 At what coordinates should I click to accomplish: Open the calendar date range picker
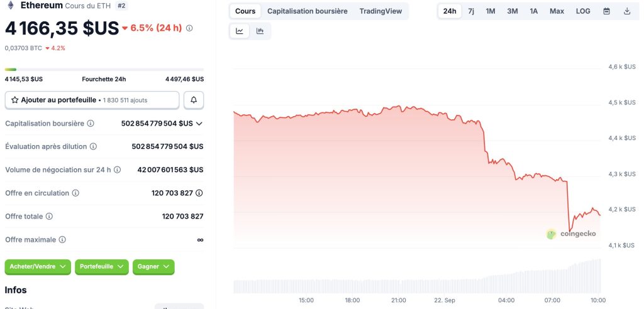pyautogui.click(x=606, y=11)
